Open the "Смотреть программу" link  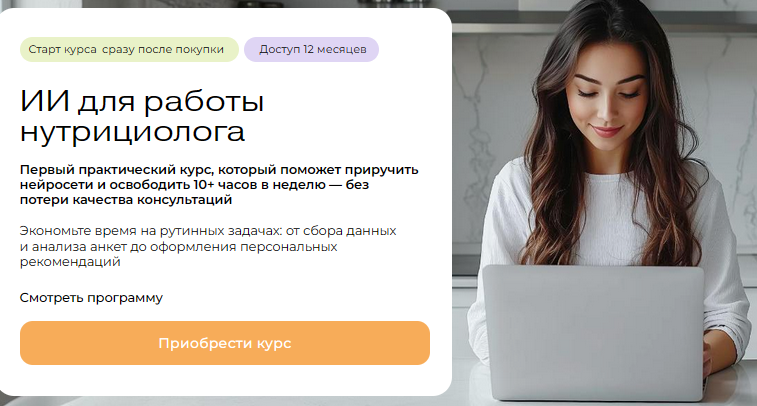91,298
